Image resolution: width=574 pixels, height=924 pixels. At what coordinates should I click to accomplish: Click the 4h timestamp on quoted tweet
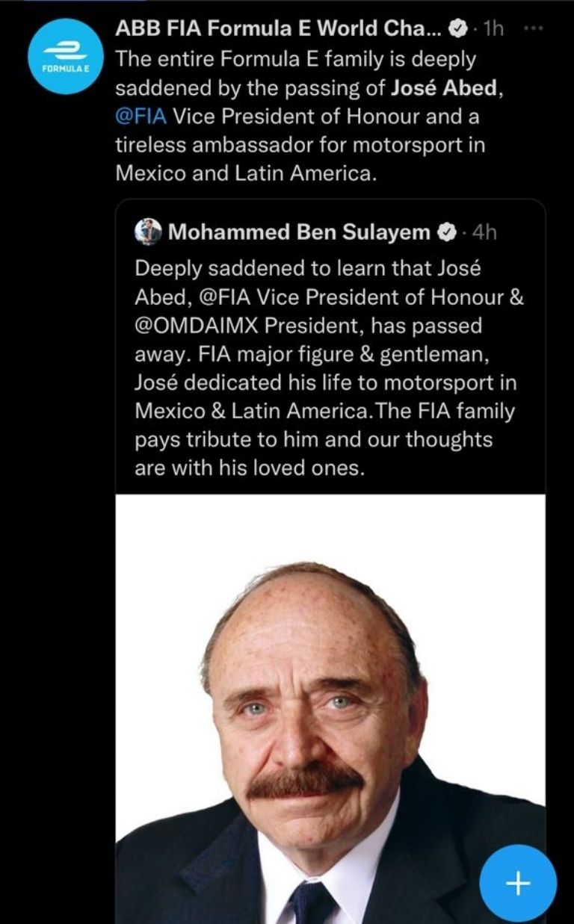484,232
